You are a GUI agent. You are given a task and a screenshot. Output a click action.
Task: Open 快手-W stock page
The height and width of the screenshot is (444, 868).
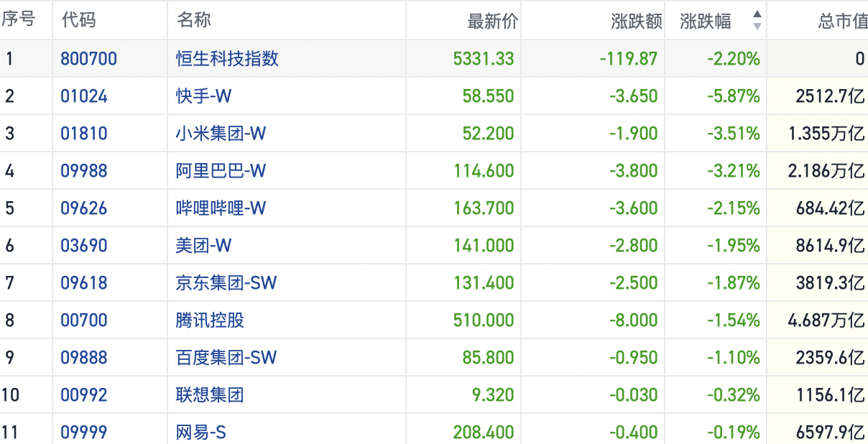tap(204, 96)
